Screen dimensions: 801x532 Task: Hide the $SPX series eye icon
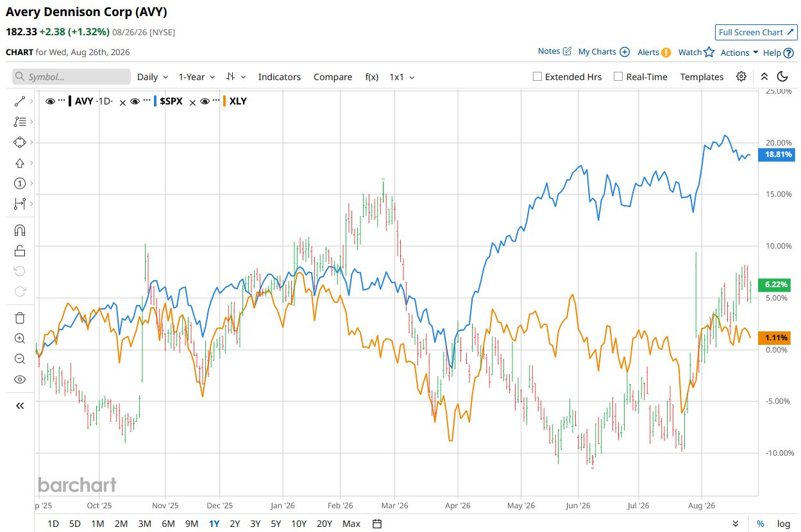pyautogui.click(x=135, y=101)
